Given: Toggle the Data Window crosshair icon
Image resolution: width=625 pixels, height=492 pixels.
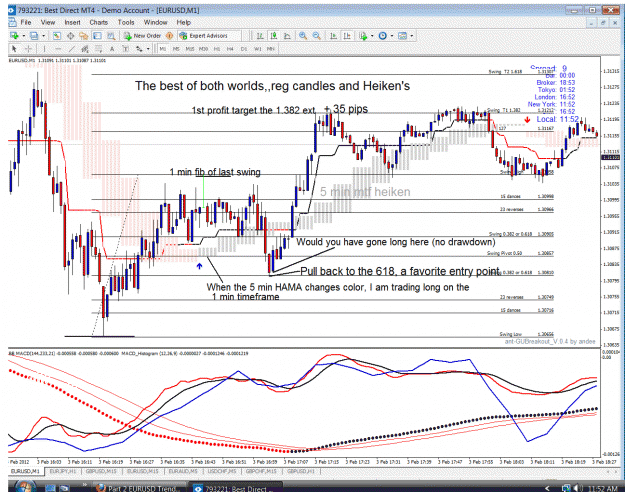Looking at the screenshot, I should [x=71, y=36].
